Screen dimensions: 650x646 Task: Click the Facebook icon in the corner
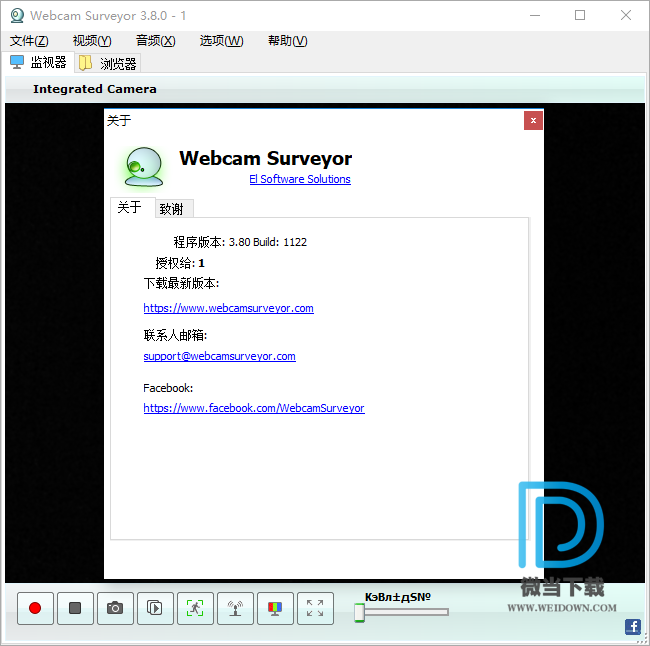coord(633,626)
